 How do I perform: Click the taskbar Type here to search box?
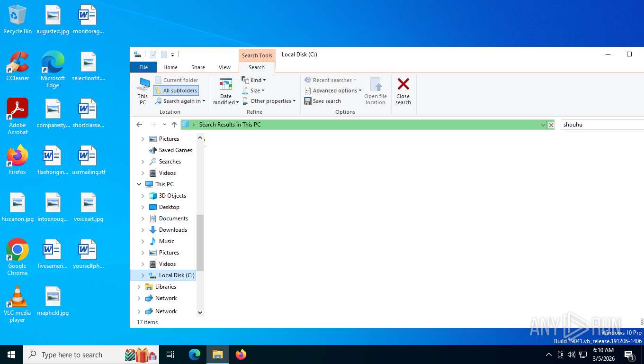(91, 354)
